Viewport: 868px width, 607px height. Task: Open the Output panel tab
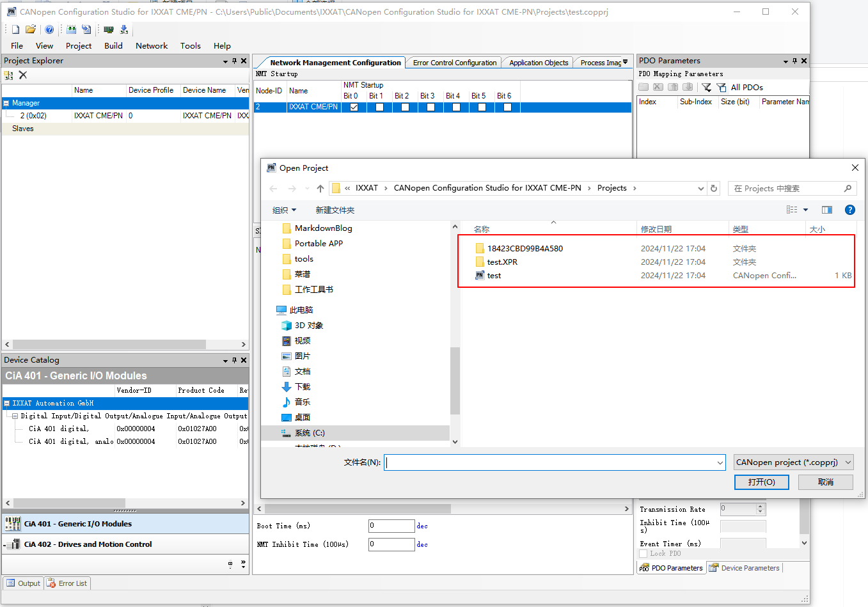[24, 583]
